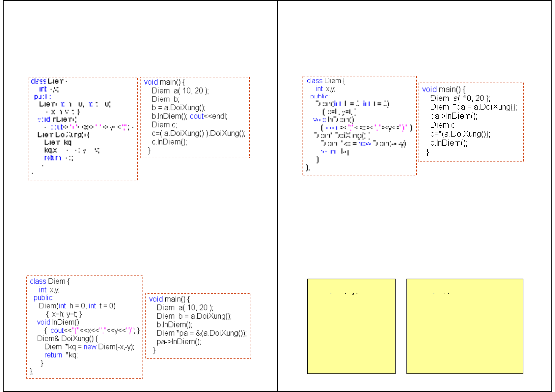This screenshot has height=392, width=555.
Task: Click the left yellow box
Action: pos(351,326)
